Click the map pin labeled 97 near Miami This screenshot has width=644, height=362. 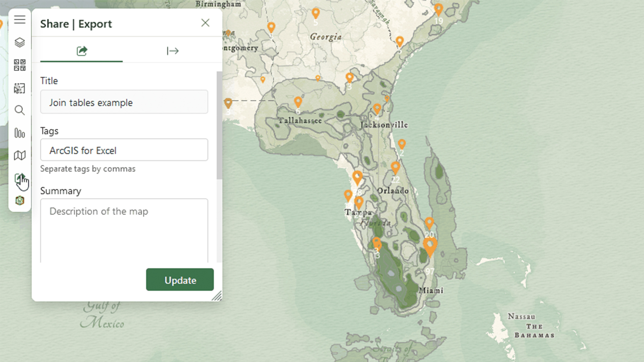[430, 248]
